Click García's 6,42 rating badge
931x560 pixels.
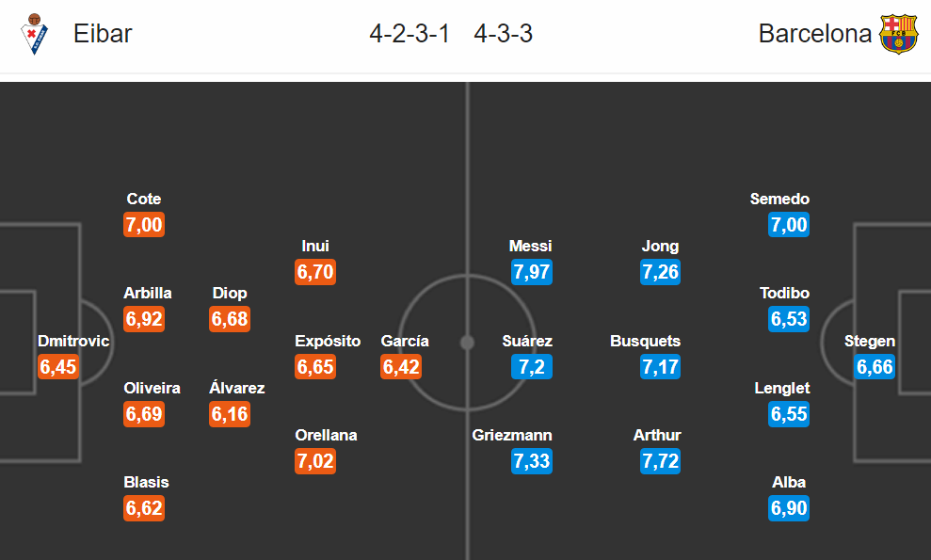click(x=401, y=366)
